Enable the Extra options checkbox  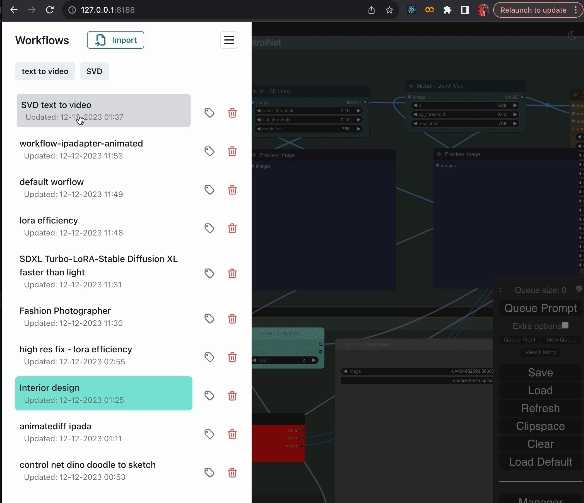click(565, 325)
